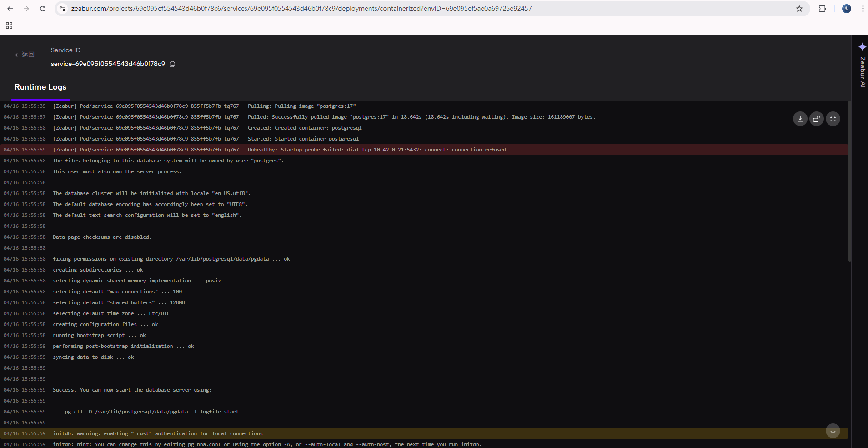Bookmark this page with star icon

pos(799,9)
